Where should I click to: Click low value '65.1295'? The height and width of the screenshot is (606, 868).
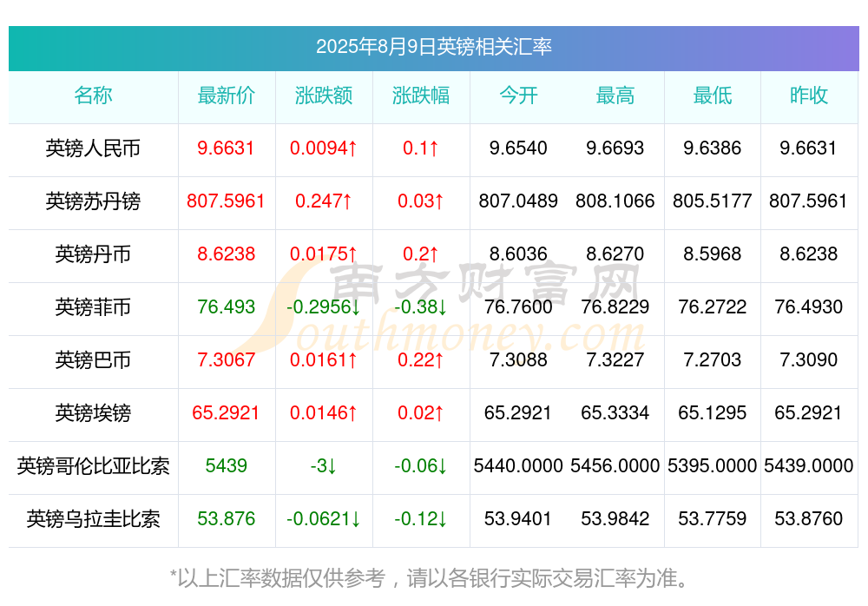point(713,413)
